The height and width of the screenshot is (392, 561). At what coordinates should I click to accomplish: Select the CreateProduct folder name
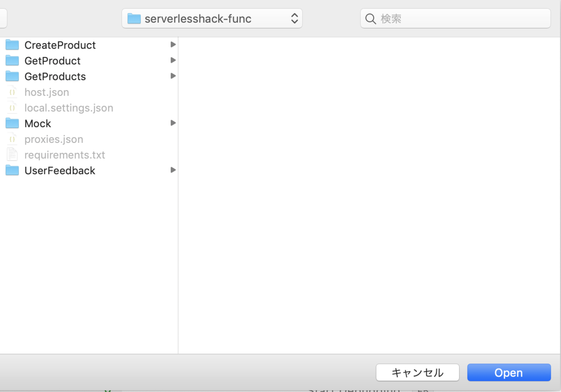(x=60, y=45)
